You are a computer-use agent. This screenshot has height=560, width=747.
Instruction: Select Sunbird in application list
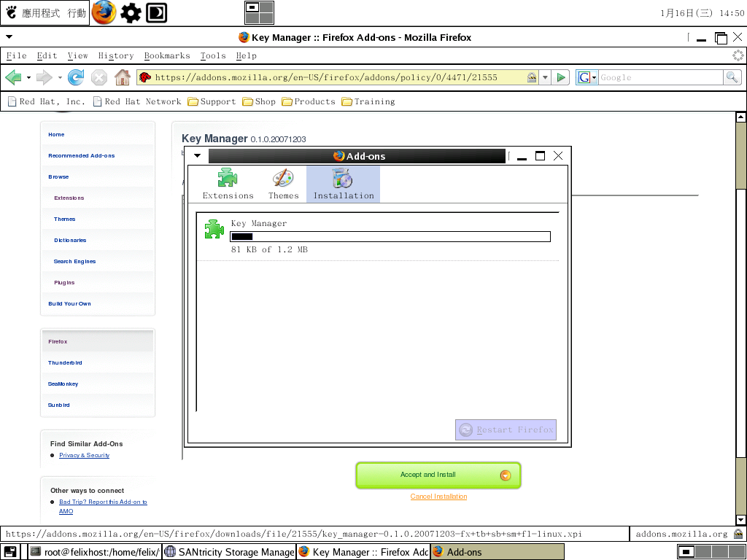pos(58,405)
